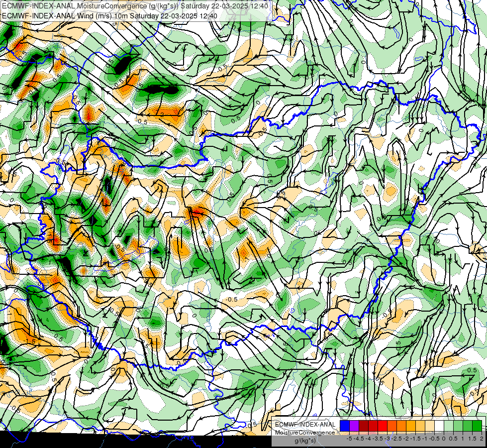Screen dimensions: 487x448
Task: Click the -4 tick label on the legend
Action: [x=368, y=439]
